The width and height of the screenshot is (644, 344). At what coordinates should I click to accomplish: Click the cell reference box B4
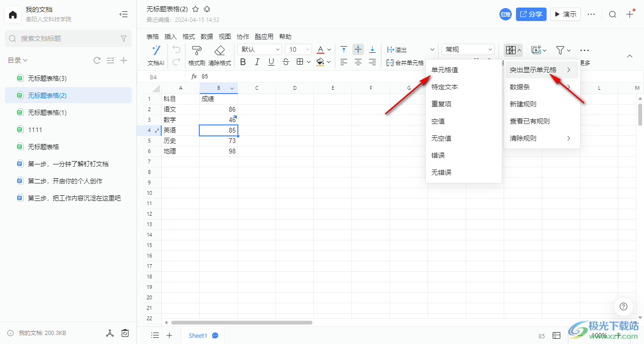click(161, 76)
